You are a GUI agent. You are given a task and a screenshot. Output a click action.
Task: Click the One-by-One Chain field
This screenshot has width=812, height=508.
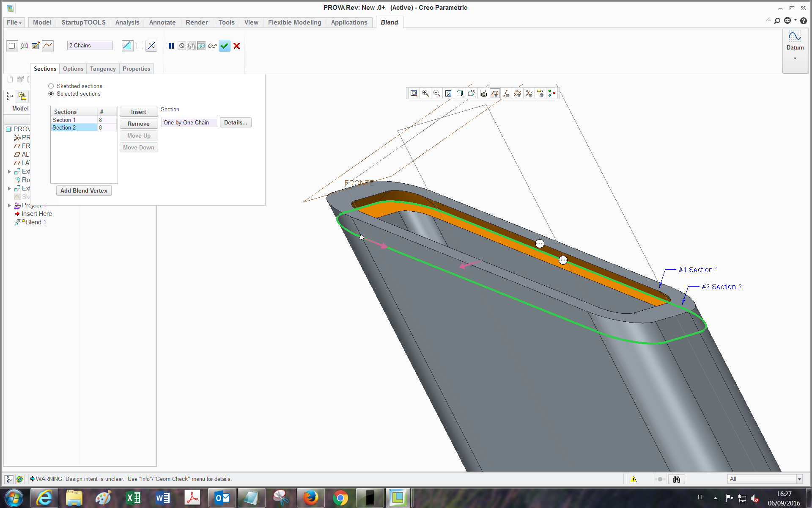point(190,122)
